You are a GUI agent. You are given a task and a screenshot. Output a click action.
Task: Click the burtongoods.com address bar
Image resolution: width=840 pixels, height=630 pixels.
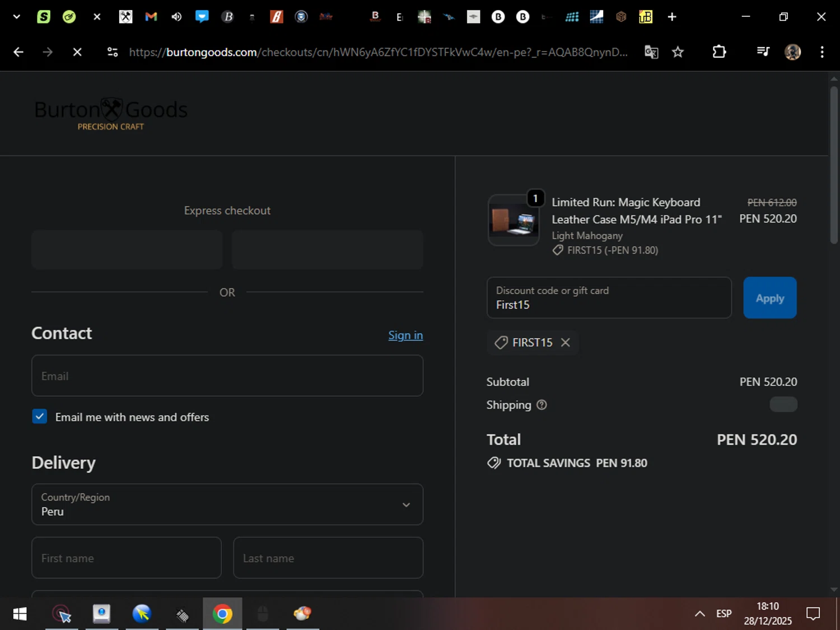378,52
